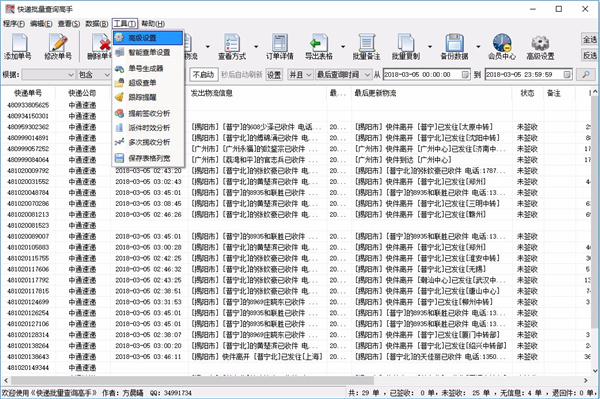The image size is (600, 399).
Task: Select 高级设置 in the 工具 menu
Action: 148,38
